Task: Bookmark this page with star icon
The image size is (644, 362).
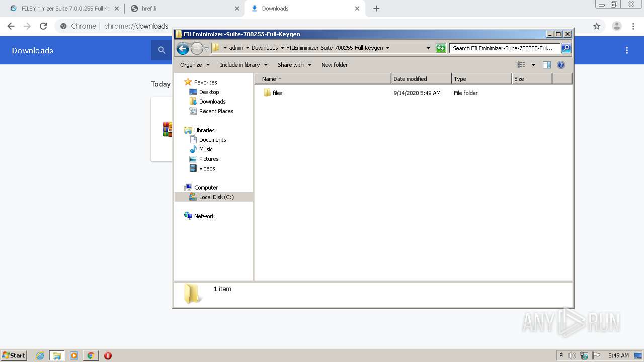Action: point(597,26)
